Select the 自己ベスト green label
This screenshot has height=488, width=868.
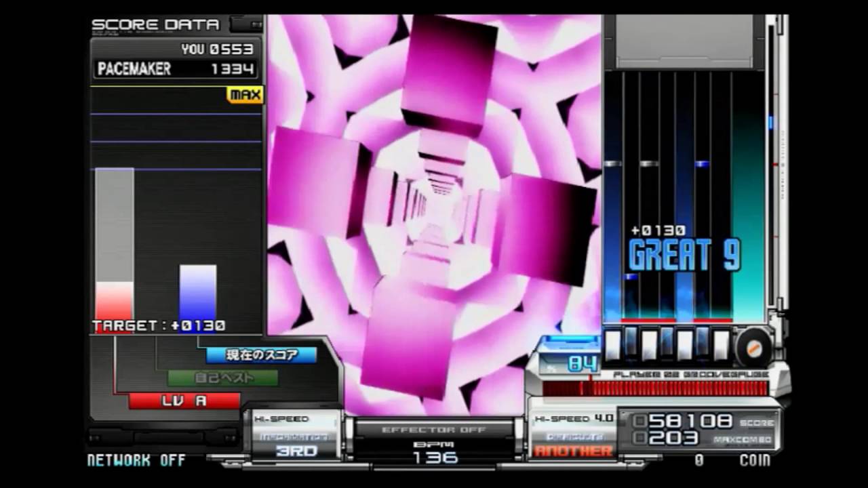pos(223,378)
